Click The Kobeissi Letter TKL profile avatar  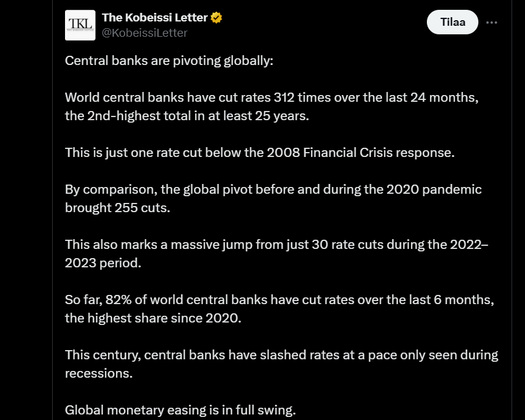point(80,25)
